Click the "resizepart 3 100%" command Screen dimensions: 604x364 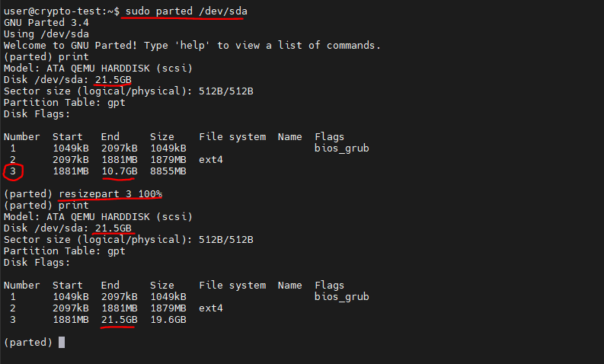coord(110,194)
